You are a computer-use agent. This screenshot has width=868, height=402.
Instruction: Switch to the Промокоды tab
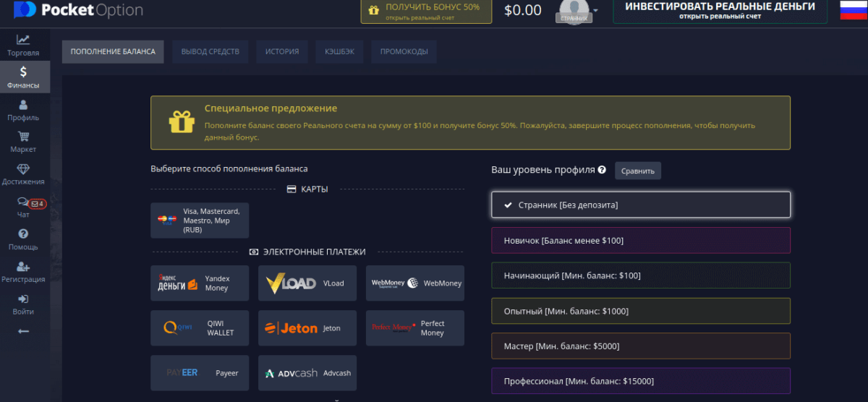point(404,51)
